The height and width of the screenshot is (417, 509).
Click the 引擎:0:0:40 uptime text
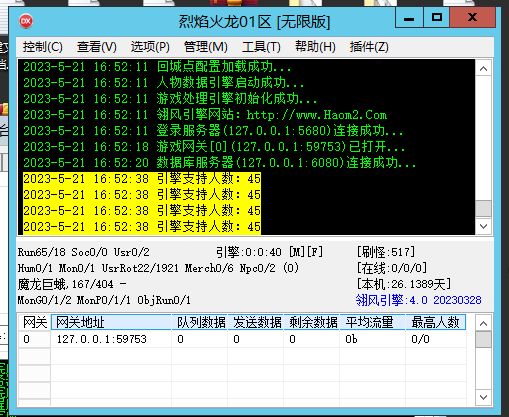point(249,252)
